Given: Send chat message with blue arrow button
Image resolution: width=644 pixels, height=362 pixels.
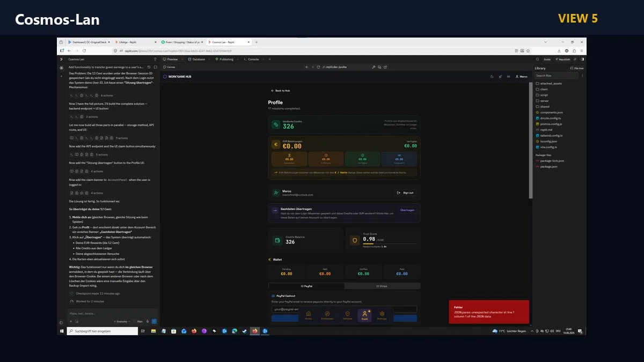Looking at the screenshot, I should coord(154,321).
